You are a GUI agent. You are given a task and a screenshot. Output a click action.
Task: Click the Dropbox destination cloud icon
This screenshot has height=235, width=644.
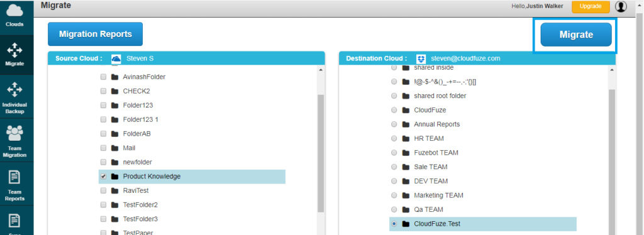click(421, 58)
